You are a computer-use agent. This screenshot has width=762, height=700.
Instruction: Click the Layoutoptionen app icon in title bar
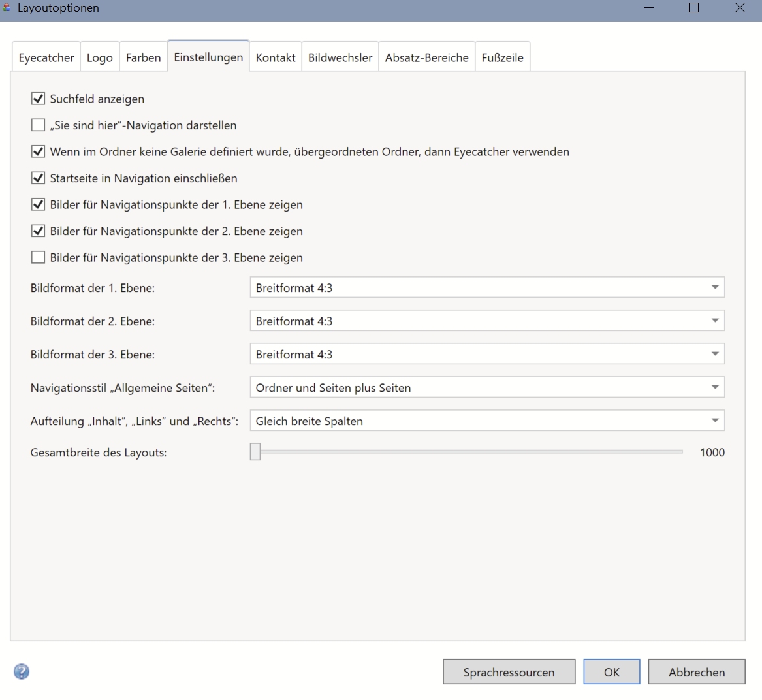7,8
